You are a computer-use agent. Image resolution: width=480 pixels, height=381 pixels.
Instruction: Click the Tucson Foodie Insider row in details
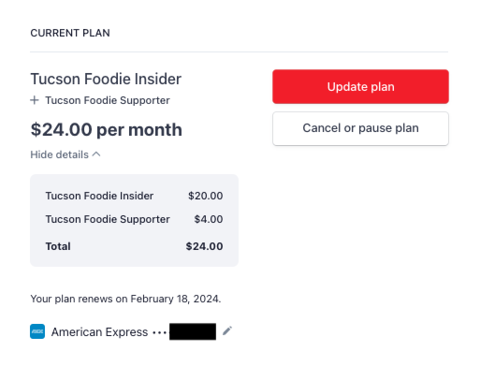point(134,196)
